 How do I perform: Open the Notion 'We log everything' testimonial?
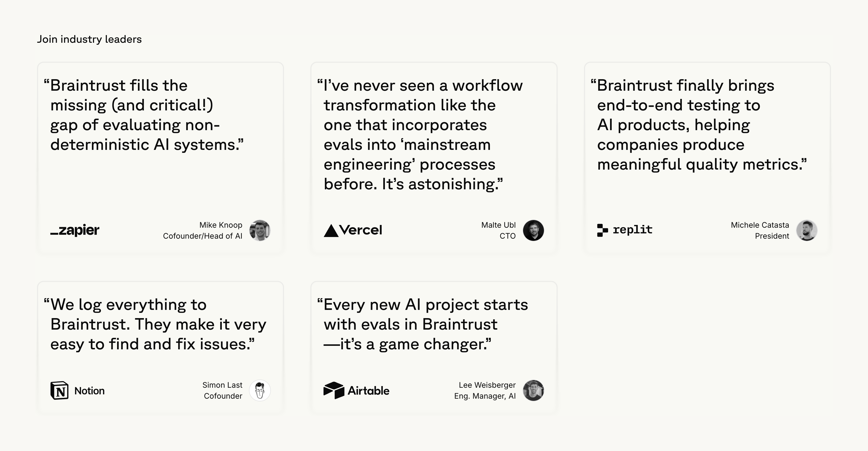pyautogui.click(x=155, y=324)
